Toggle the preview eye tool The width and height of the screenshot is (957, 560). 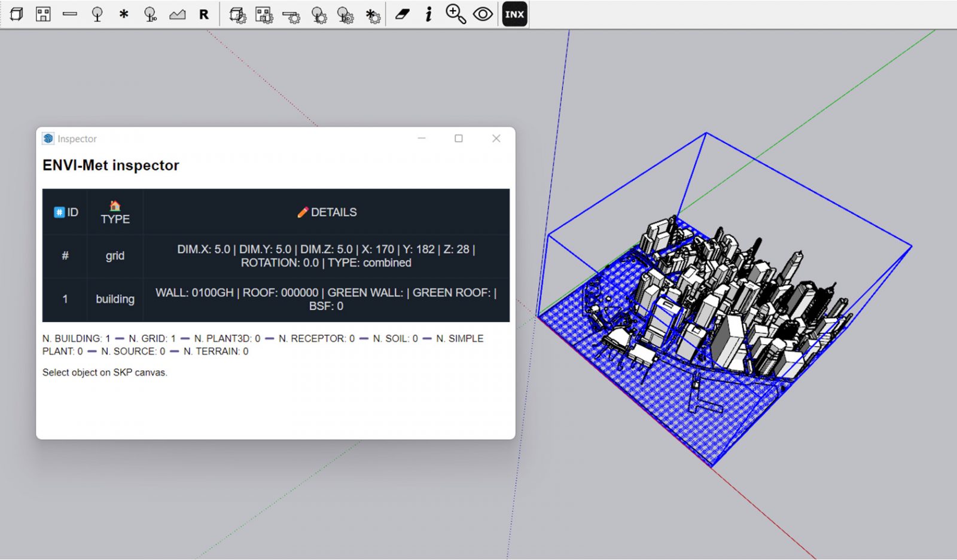482,14
